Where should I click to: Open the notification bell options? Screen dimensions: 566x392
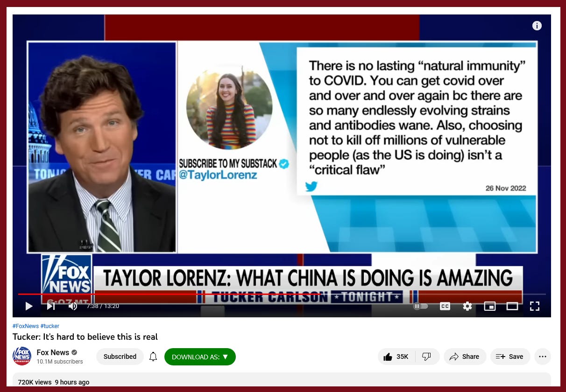(153, 357)
